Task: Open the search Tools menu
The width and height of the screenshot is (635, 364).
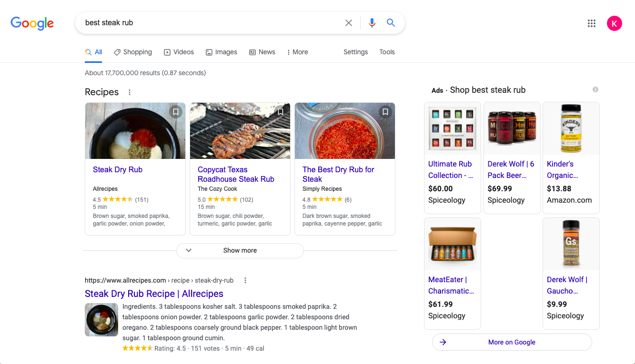Action: [x=387, y=52]
